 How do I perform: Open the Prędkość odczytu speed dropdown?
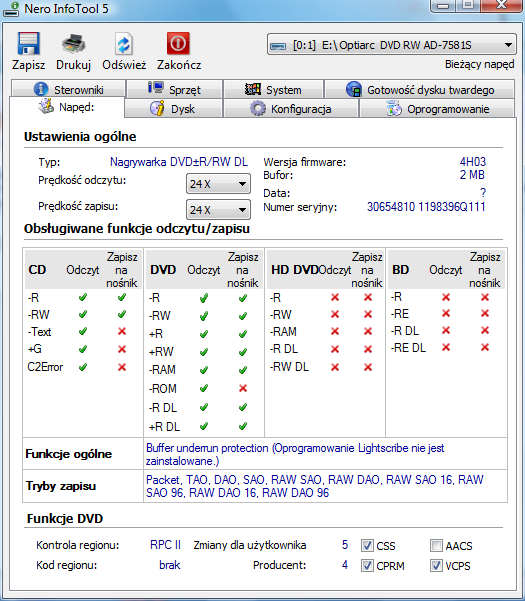tap(218, 184)
